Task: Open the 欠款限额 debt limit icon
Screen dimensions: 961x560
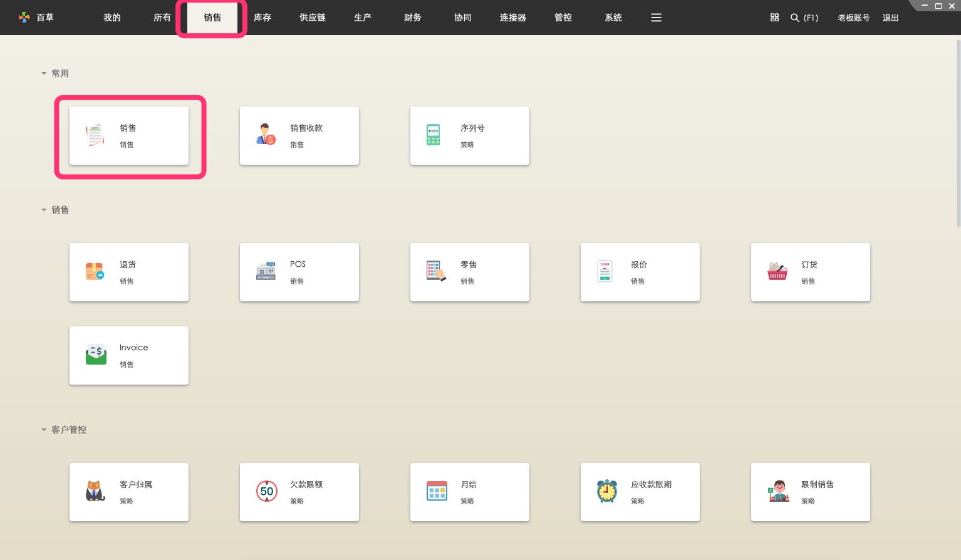Action: (267, 492)
